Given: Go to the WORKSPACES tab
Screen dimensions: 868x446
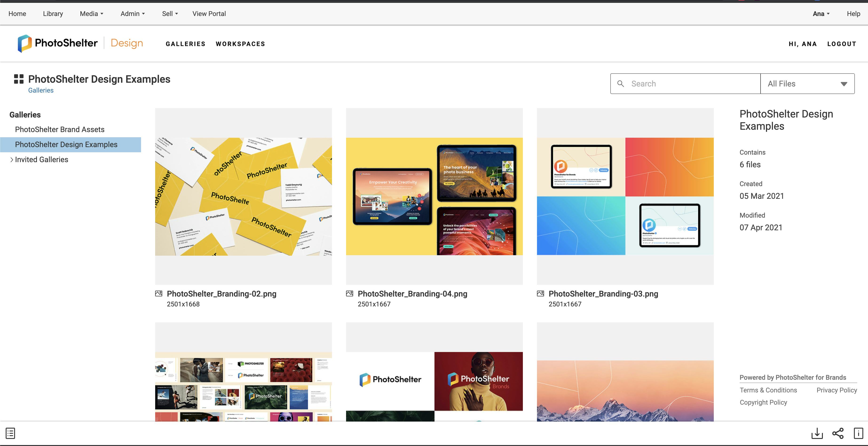Looking at the screenshot, I should point(240,44).
